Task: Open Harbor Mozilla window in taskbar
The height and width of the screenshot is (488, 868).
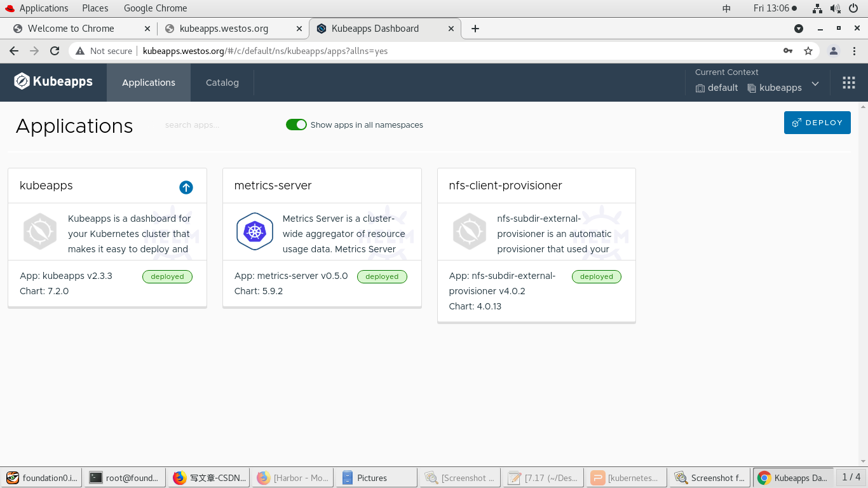Action: 292,478
